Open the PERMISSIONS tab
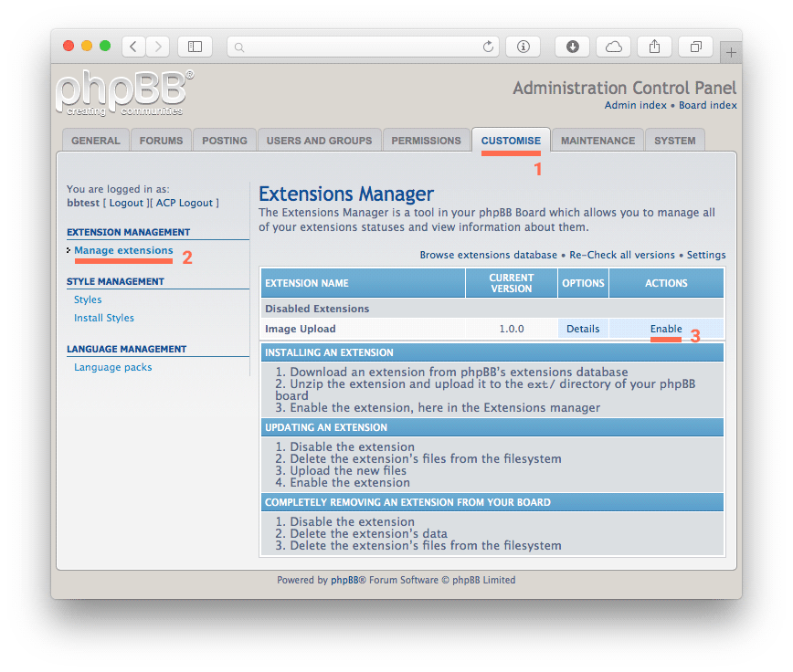The image size is (793, 672). tap(426, 140)
